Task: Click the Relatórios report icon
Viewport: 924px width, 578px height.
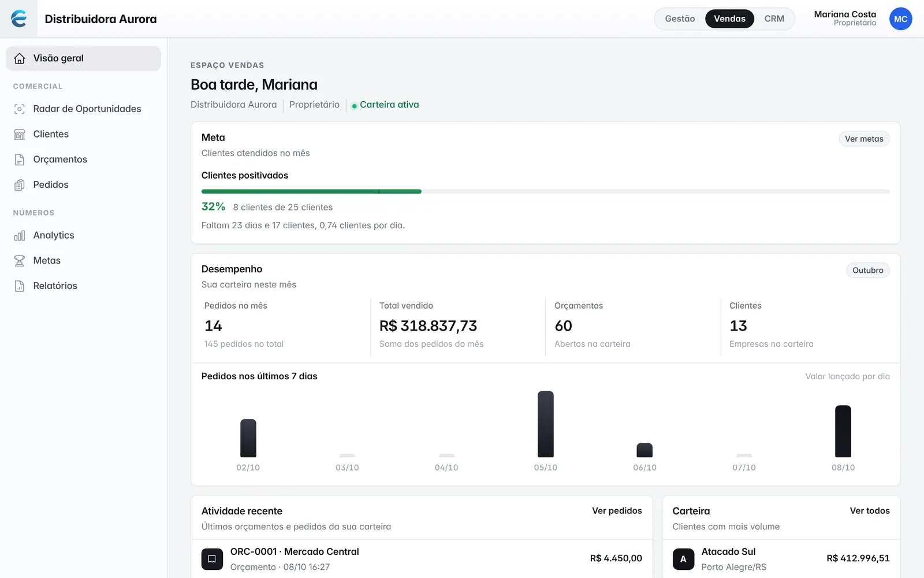Action: (x=20, y=286)
